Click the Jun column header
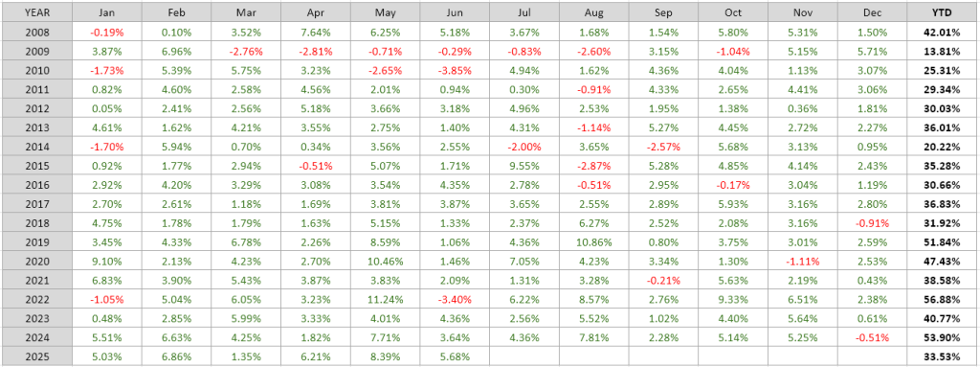980x367 pixels. pyautogui.click(x=455, y=11)
